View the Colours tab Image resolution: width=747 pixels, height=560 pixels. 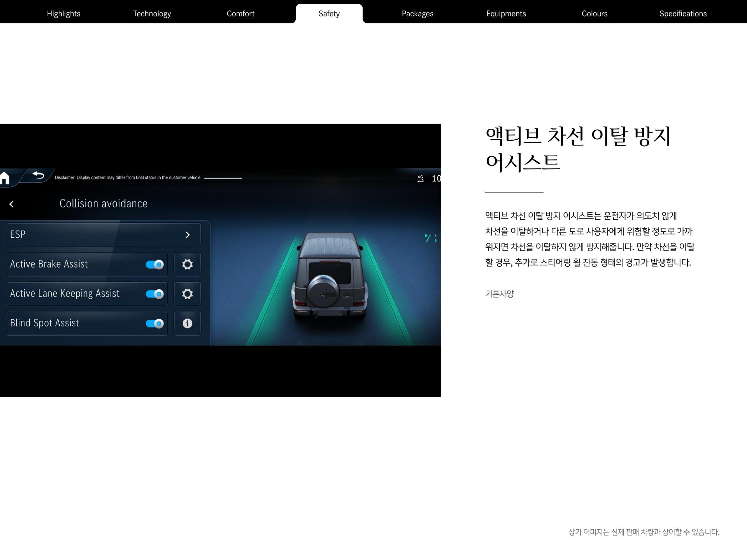tap(594, 14)
